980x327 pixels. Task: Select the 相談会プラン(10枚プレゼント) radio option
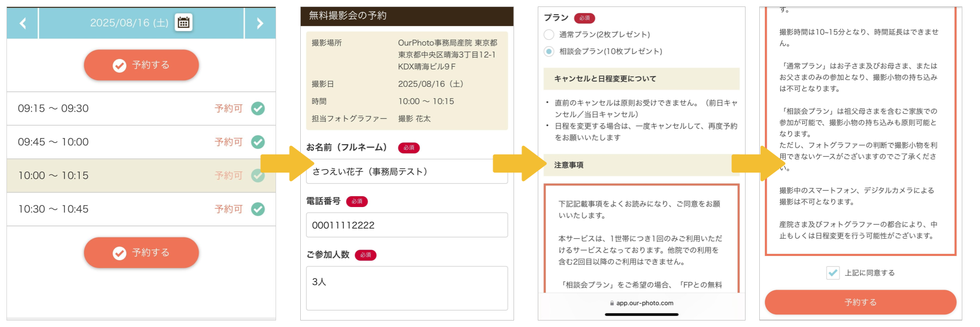coord(549,52)
